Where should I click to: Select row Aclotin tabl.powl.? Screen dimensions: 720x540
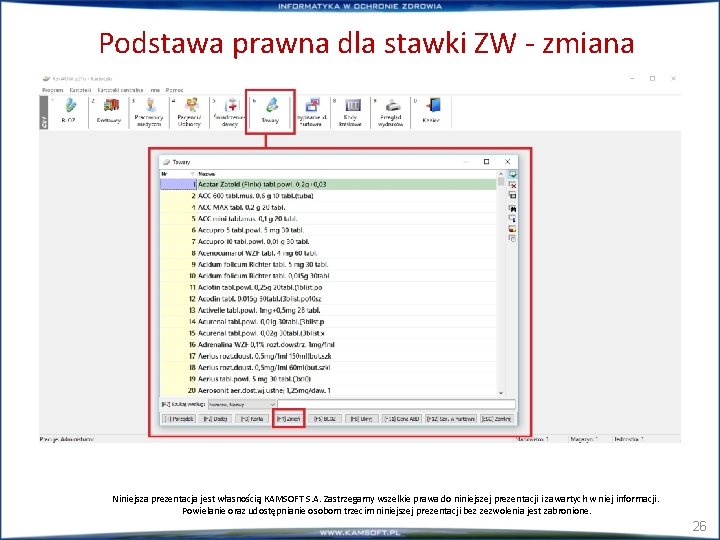[328, 287]
